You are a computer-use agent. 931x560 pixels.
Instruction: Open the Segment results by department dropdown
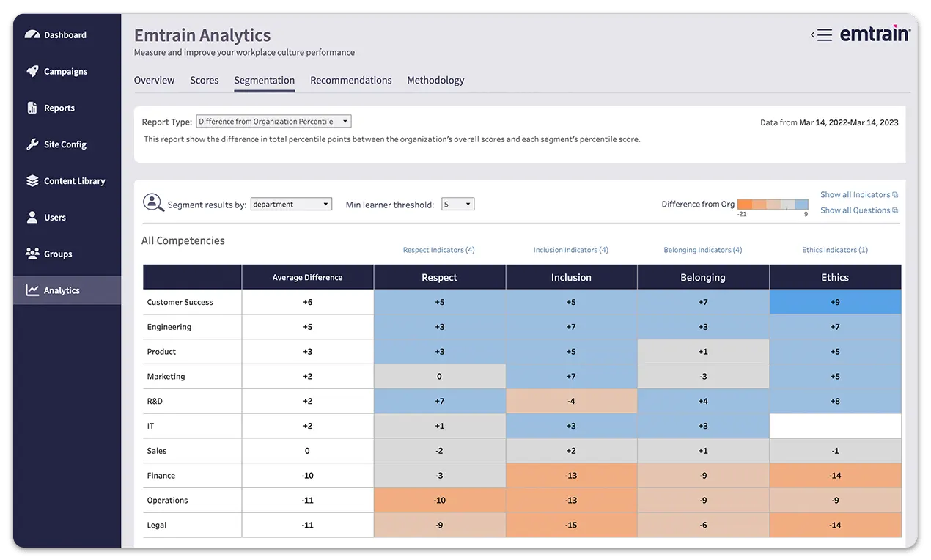tap(291, 205)
